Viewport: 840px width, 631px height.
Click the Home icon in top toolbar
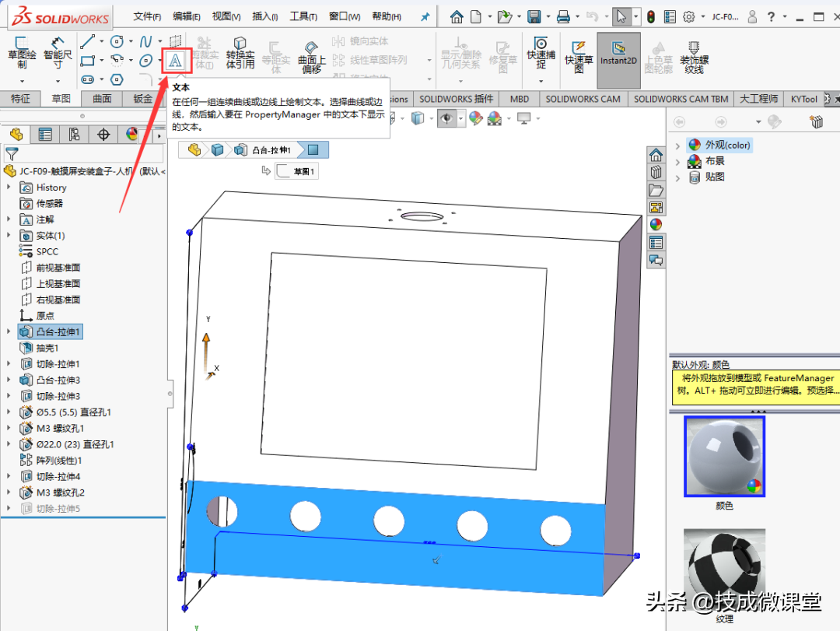click(457, 17)
